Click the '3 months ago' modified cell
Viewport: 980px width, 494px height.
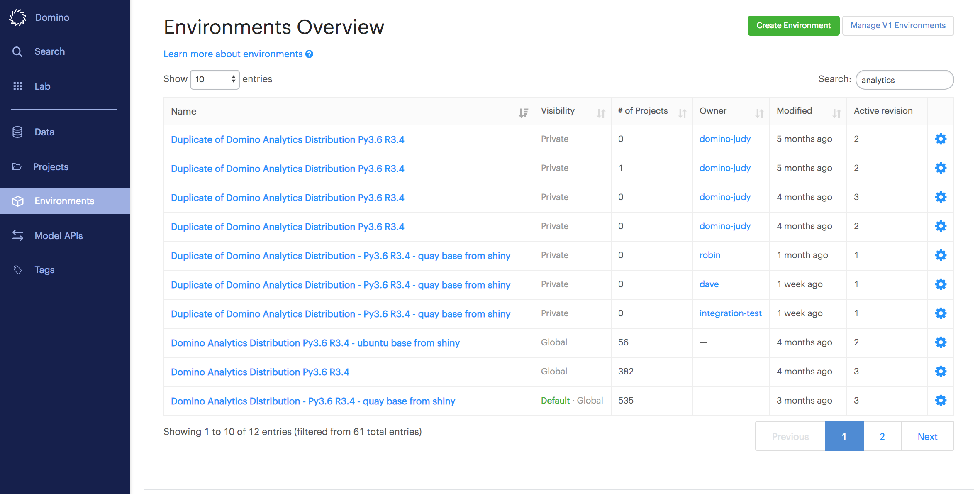804,401
